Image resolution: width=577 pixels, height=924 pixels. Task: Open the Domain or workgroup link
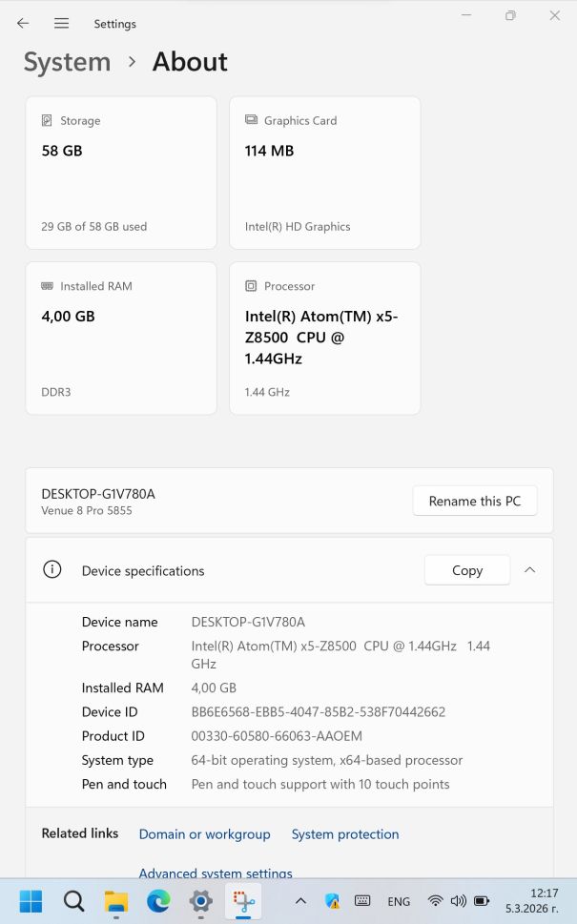[x=205, y=834]
